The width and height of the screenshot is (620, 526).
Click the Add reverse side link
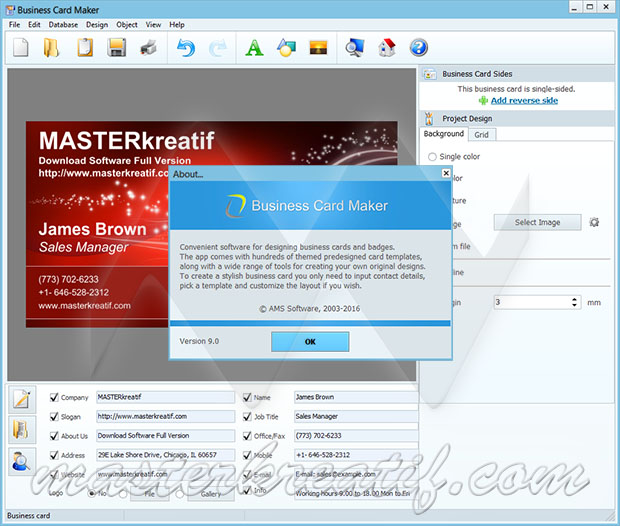click(524, 100)
